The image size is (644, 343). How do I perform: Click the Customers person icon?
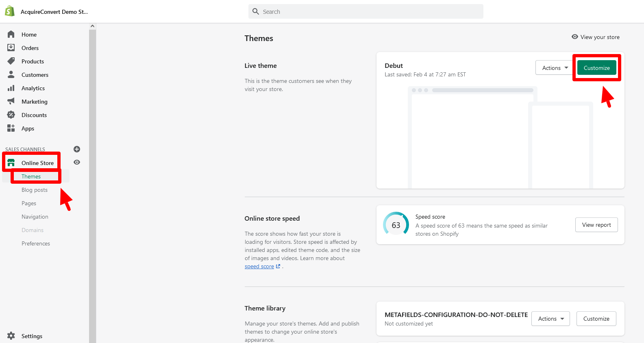coord(11,75)
